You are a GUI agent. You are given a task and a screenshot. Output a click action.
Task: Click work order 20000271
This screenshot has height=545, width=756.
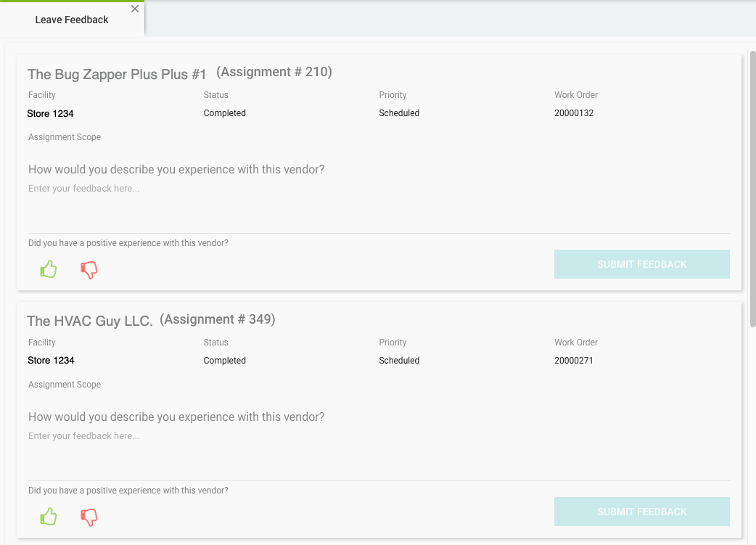point(574,360)
